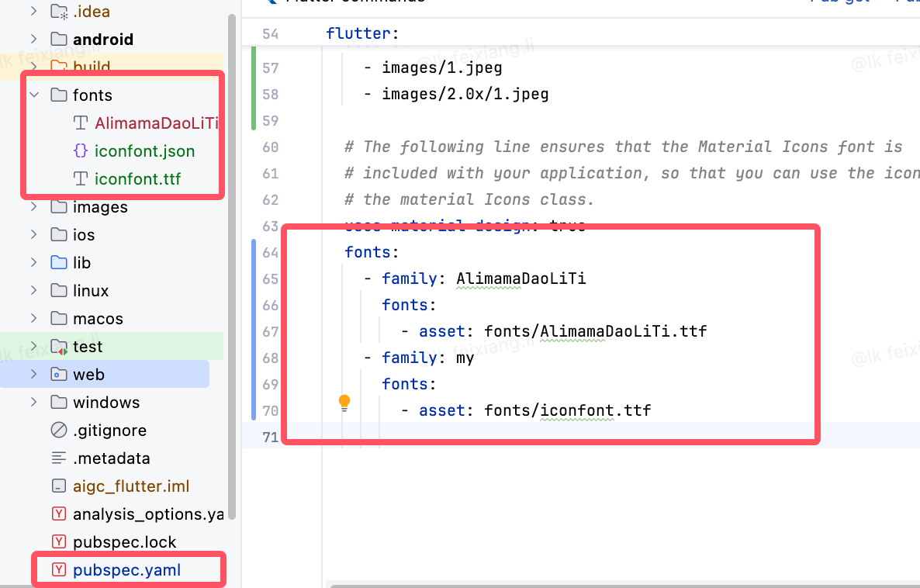Viewport: 920px width, 588px height.
Task: Select the AlimamaDaoLiTi font file
Action: (156, 123)
